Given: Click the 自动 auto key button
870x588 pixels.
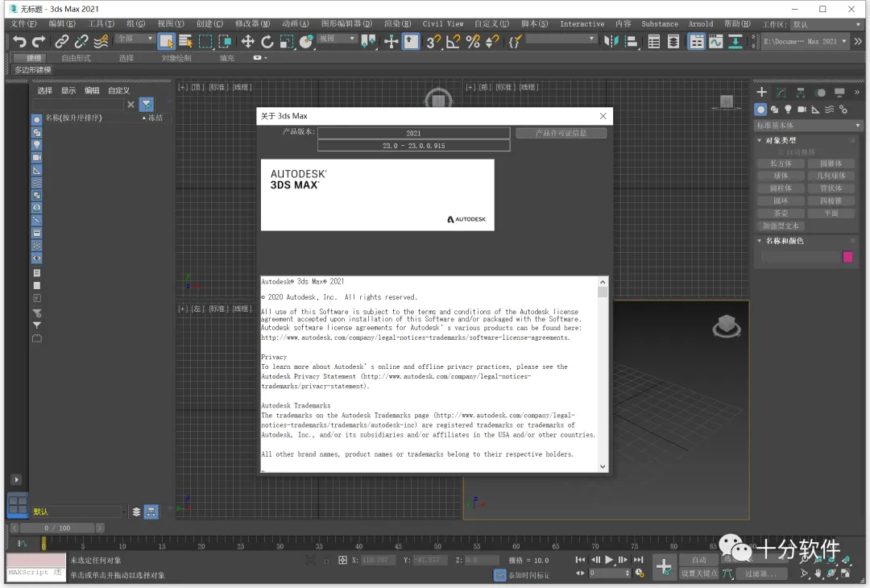Looking at the screenshot, I should click(699, 560).
